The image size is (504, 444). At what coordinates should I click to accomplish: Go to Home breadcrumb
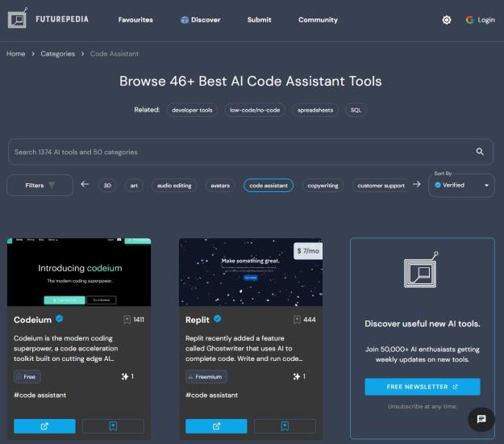click(x=16, y=54)
